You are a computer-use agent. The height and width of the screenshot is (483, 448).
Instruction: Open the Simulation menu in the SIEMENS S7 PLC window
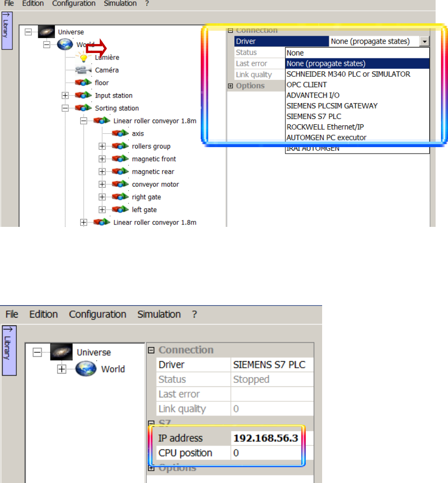coord(159,314)
